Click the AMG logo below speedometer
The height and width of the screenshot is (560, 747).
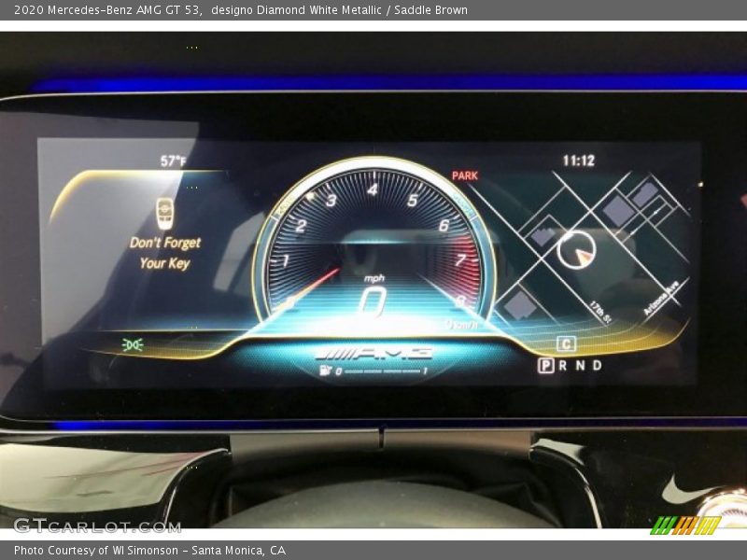pyautogui.click(x=373, y=353)
